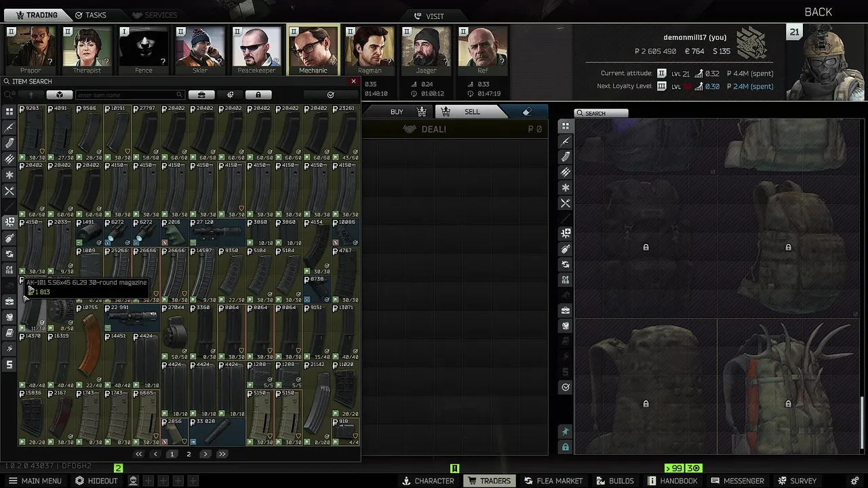Select the Buy tab
Image resolution: width=868 pixels, height=488 pixels.
click(x=397, y=112)
